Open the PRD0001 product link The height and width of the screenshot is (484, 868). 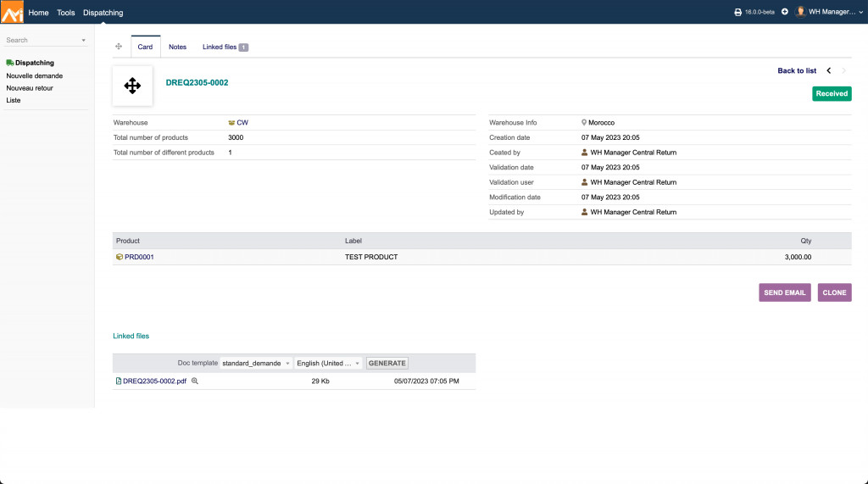point(139,257)
